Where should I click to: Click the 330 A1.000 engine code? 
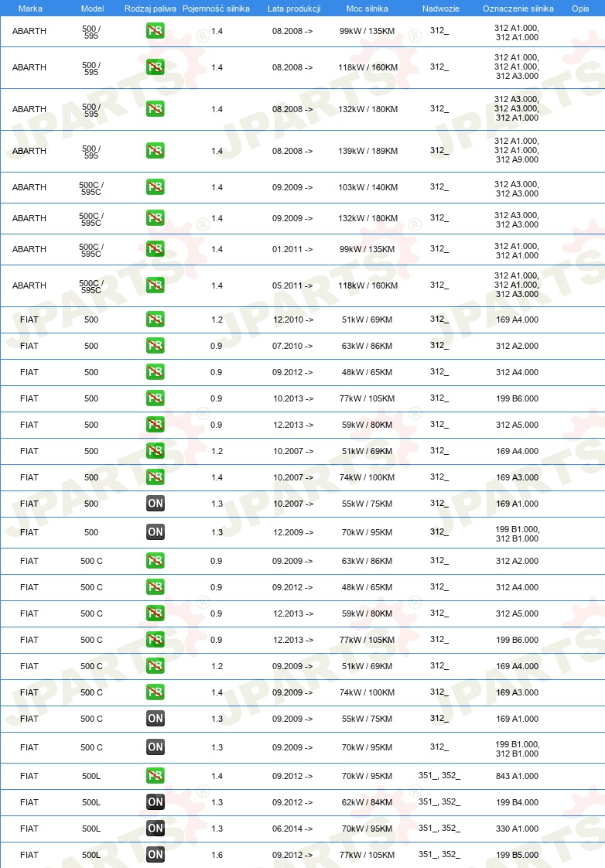(x=517, y=829)
